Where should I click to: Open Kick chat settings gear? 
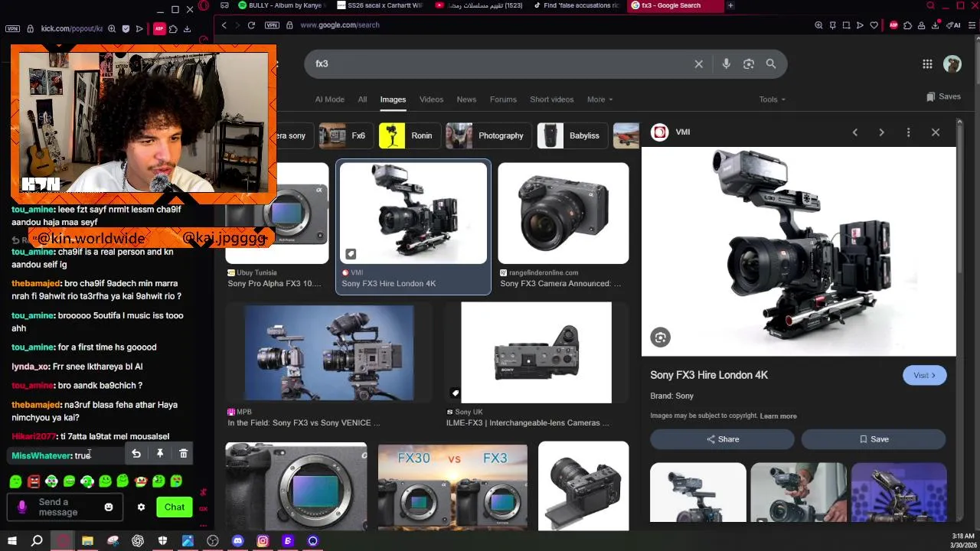(141, 507)
